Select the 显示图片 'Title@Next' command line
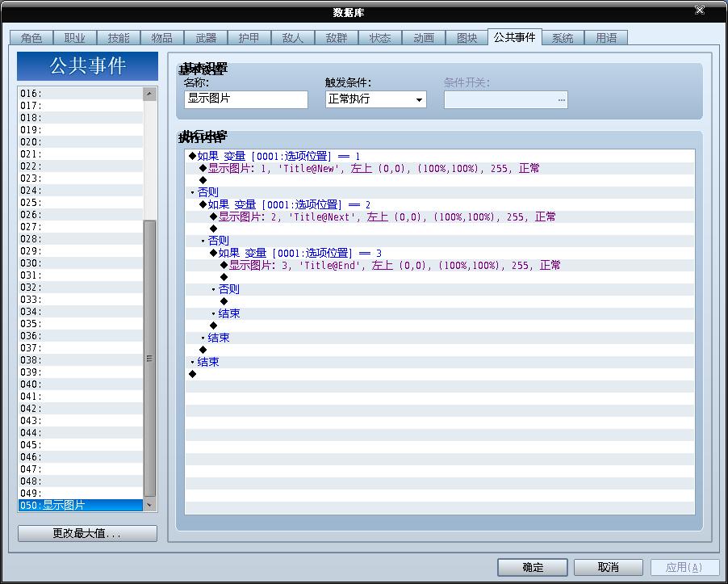This screenshot has height=584, width=728. pyautogui.click(x=440, y=216)
